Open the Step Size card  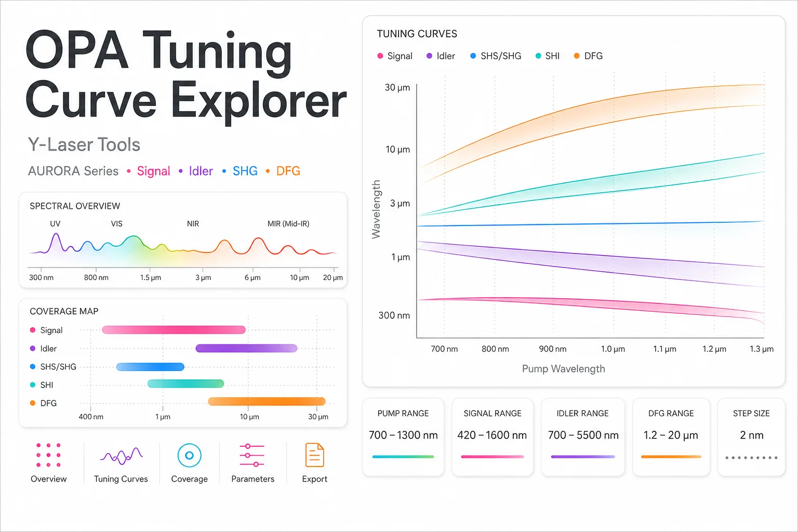click(x=751, y=437)
